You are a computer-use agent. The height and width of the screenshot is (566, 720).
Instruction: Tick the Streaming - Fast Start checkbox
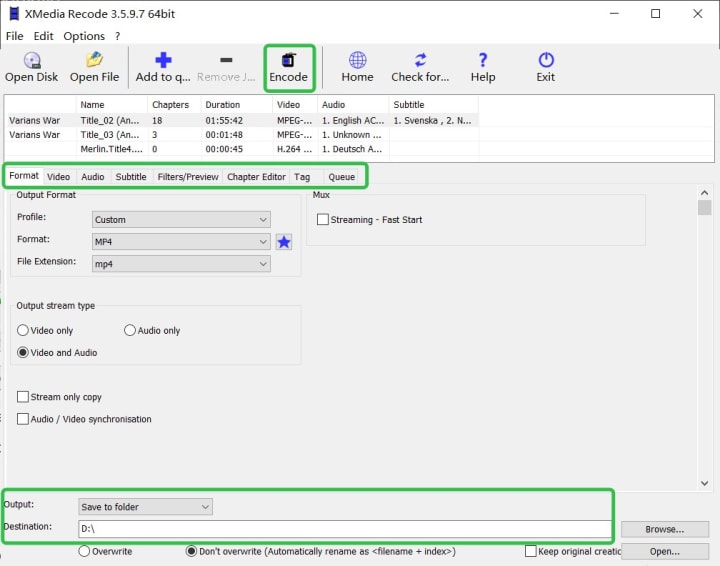[323, 219]
